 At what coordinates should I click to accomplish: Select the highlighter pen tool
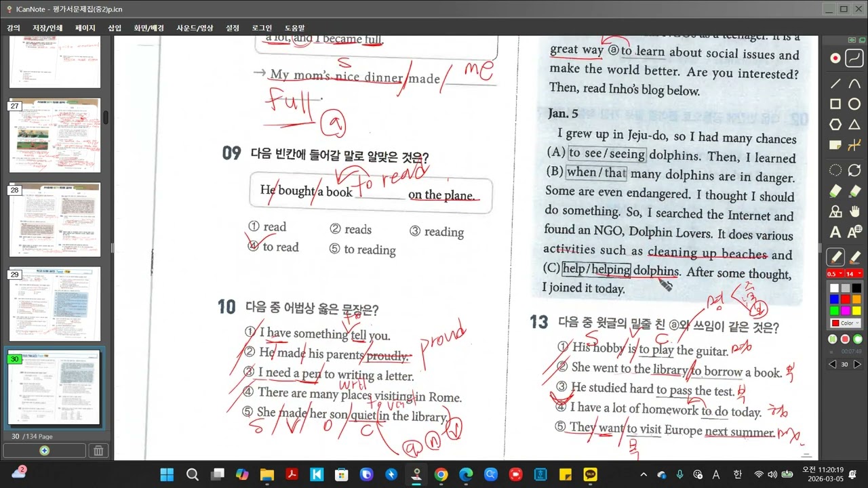(854, 258)
